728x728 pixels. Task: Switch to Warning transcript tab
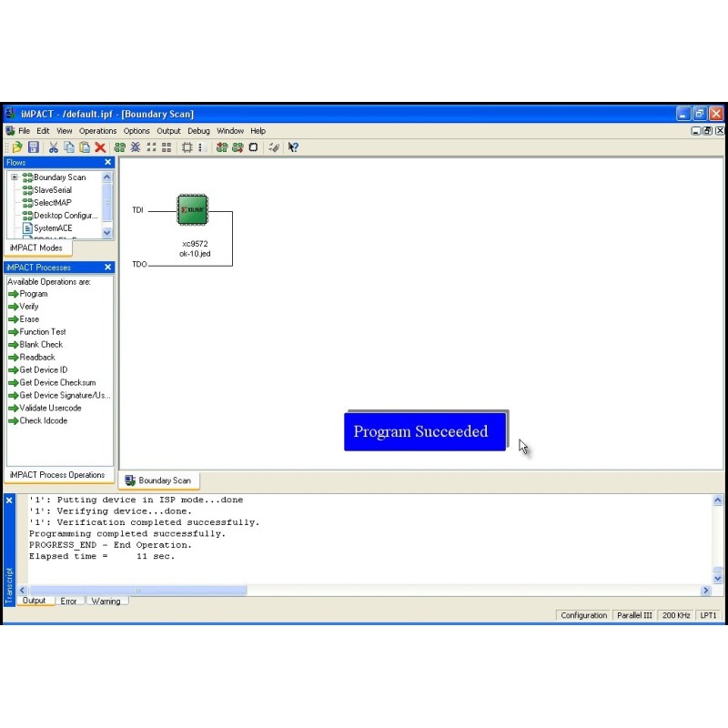[x=106, y=602]
